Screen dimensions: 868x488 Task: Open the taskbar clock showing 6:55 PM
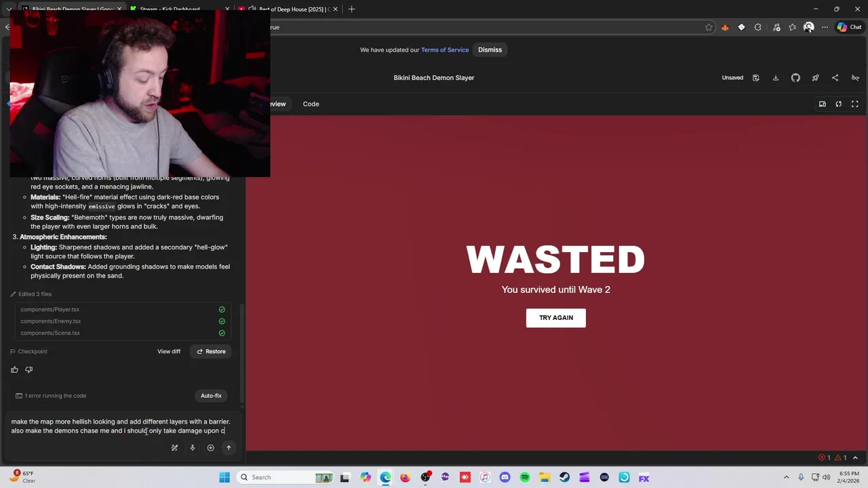[849, 477]
